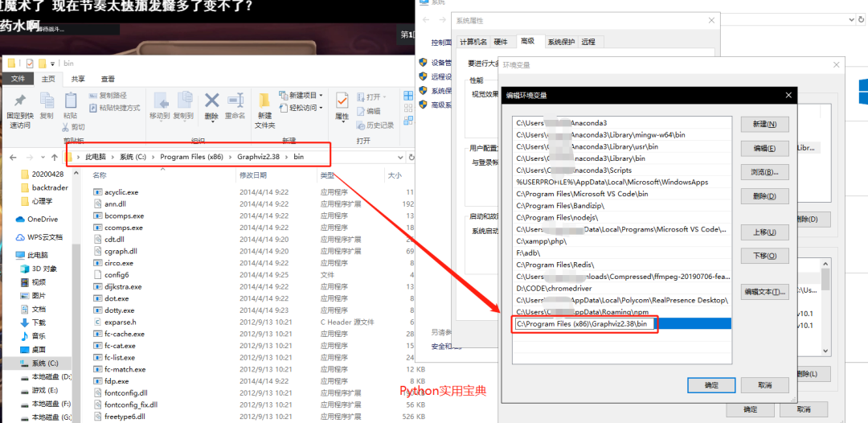Click Paste shortcut (粘贴快捷方式) item
This screenshot has width=868, height=423.
coord(115,108)
